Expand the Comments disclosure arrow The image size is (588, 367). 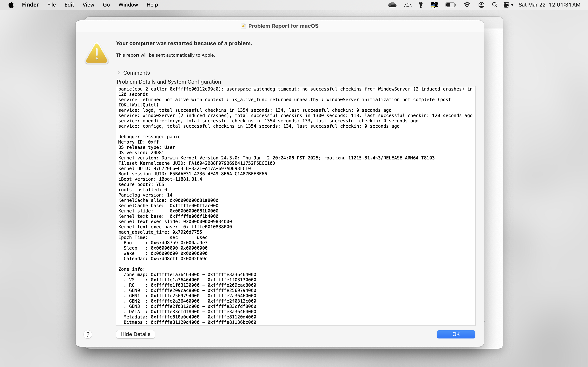119,73
